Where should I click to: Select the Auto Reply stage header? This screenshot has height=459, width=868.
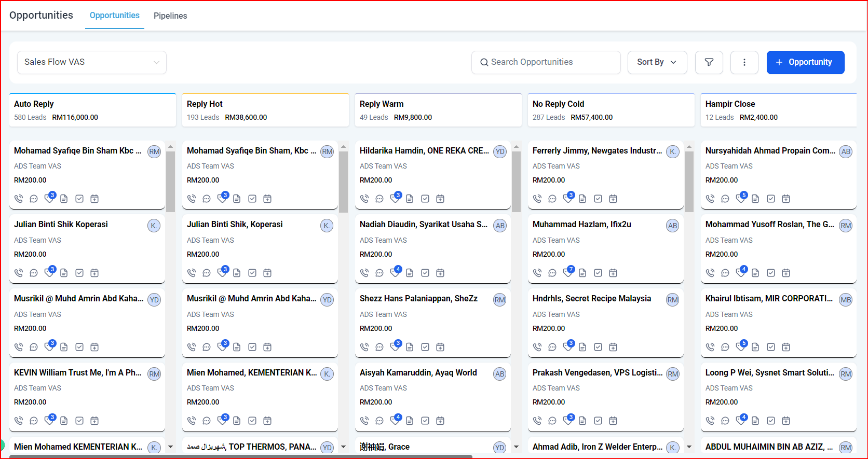92,110
